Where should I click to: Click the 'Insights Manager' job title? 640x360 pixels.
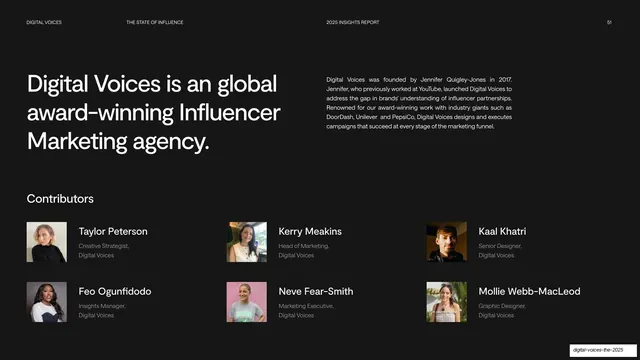pos(102,306)
